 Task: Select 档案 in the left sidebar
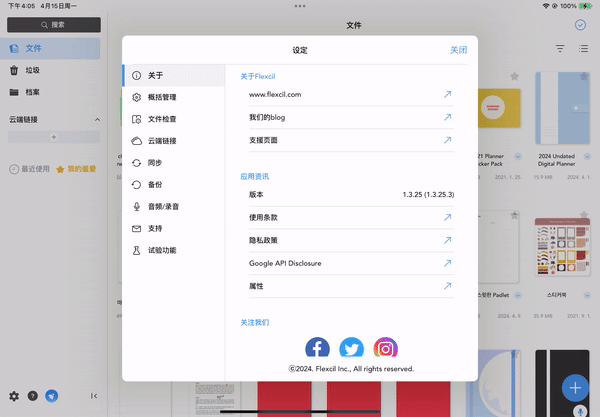pyautogui.click(x=50, y=92)
